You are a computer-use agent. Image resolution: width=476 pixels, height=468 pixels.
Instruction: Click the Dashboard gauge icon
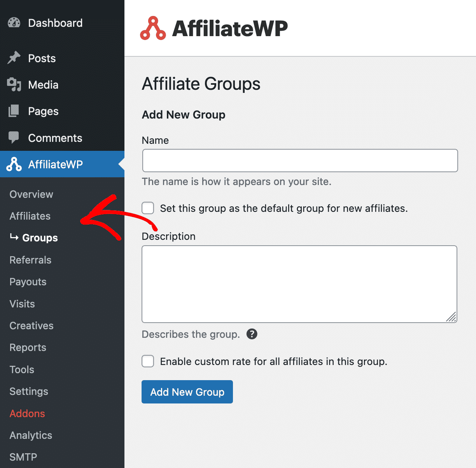[14, 23]
